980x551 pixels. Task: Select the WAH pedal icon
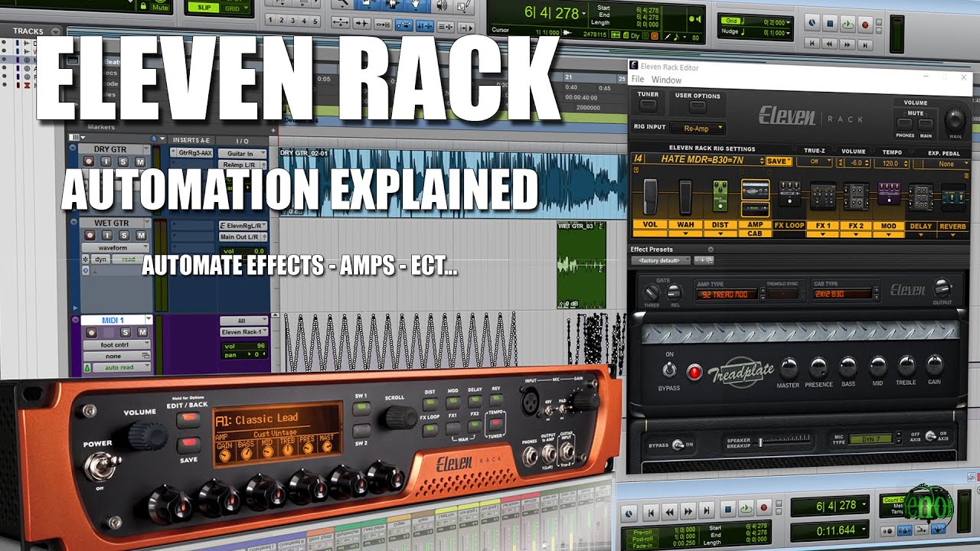click(x=684, y=197)
